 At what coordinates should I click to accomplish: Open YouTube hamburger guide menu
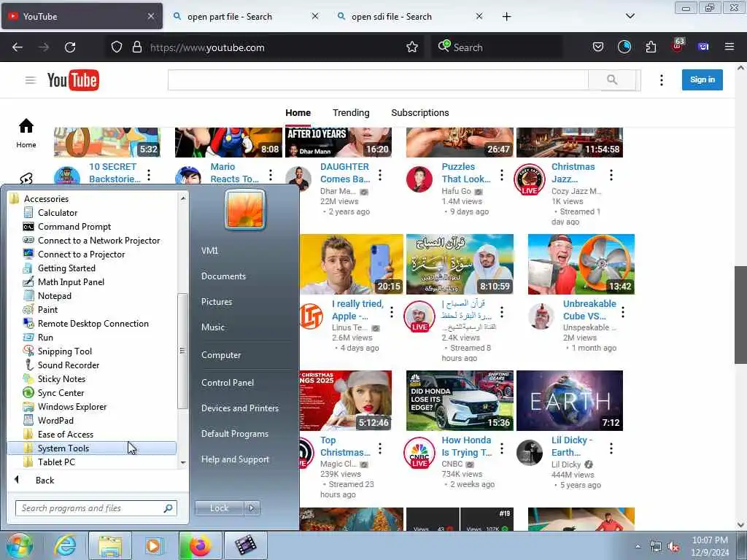point(31,80)
